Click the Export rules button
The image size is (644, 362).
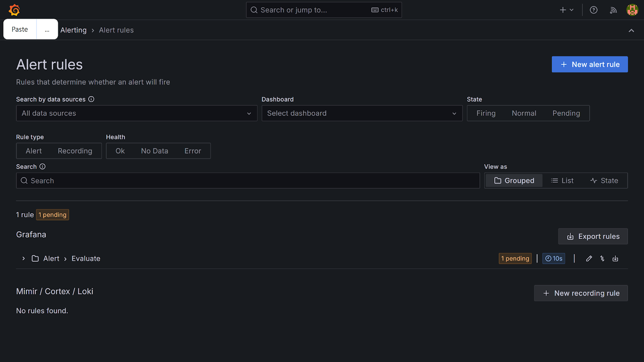click(x=593, y=237)
